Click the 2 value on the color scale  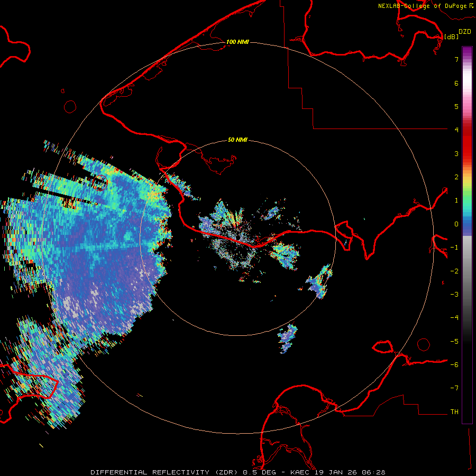(456, 177)
